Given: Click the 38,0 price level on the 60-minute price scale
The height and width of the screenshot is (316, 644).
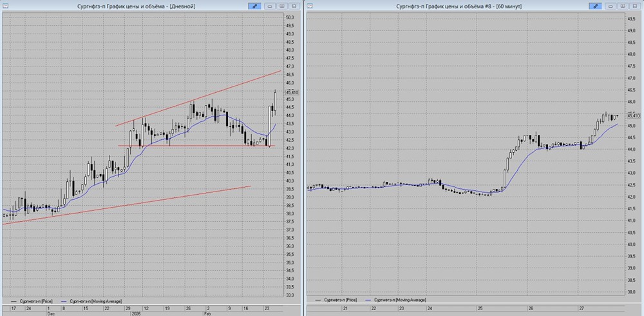Looking at the screenshot, I should pyautogui.click(x=632, y=292).
